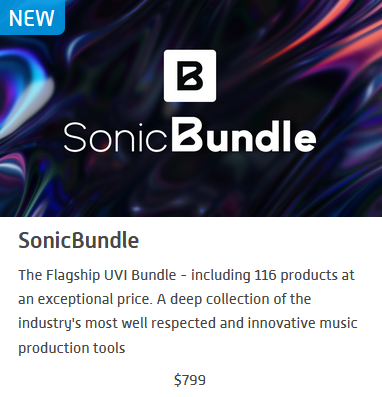Click the words 'exceptional price'
The width and height of the screenshot is (382, 397).
pos(95,300)
